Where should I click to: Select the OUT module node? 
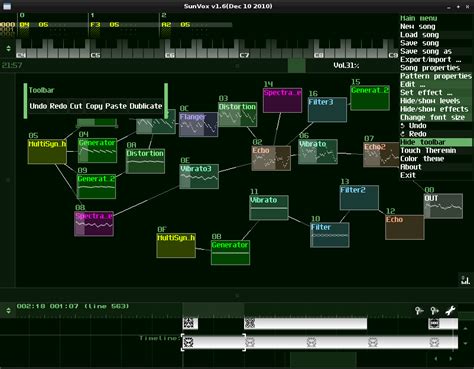tap(443, 206)
